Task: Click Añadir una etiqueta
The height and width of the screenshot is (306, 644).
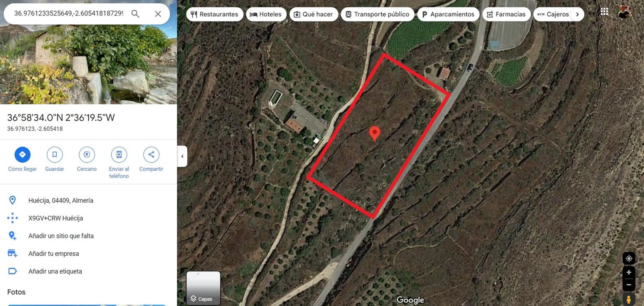Action: point(55,271)
